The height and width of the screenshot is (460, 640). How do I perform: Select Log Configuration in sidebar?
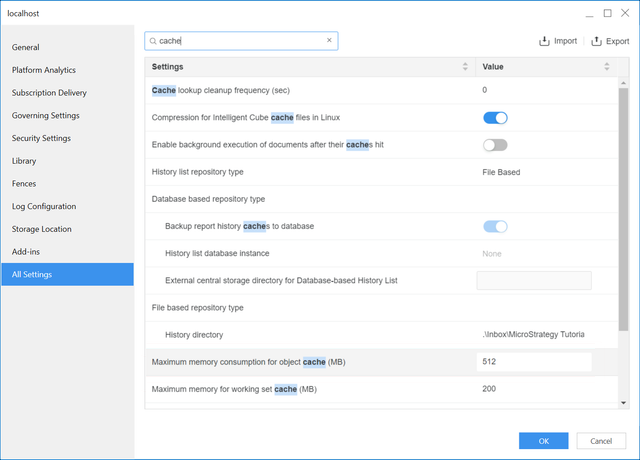(x=44, y=206)
